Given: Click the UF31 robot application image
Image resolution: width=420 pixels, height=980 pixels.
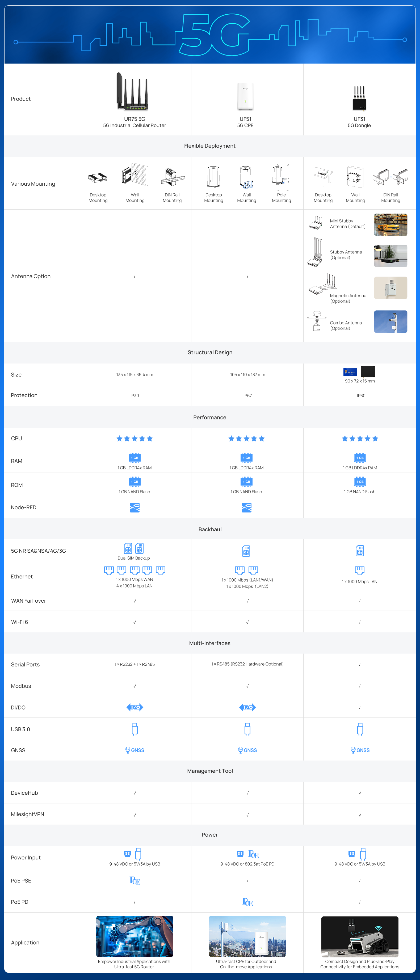Looking at the screenshot, I should (x=359, y=936).
